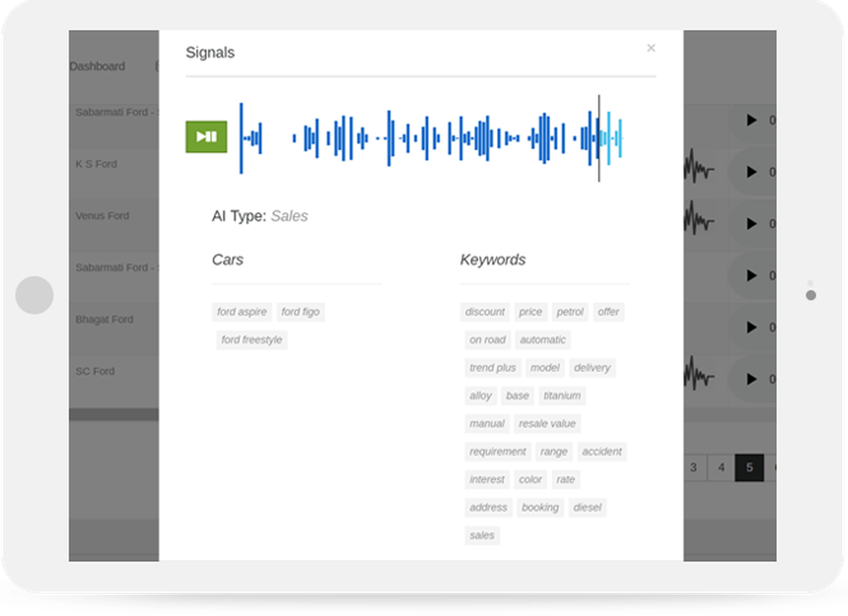Click the 'interest' keyword tag
Image resolution: width=848 pixels, height=616 pixels.
click(x=487, y=480)
